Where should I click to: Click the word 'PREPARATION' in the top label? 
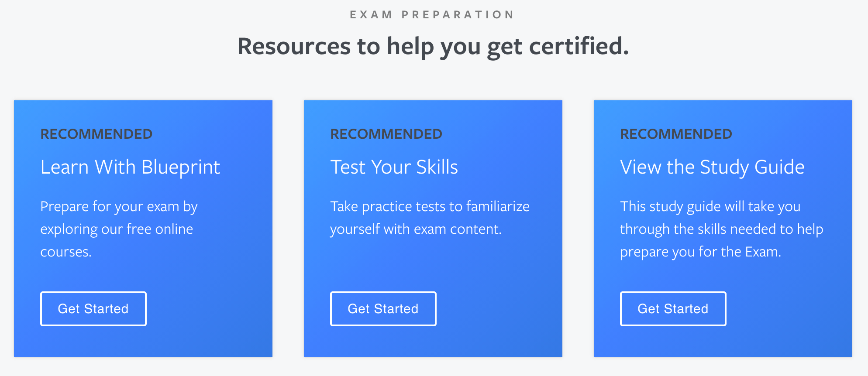coord(458,15)
